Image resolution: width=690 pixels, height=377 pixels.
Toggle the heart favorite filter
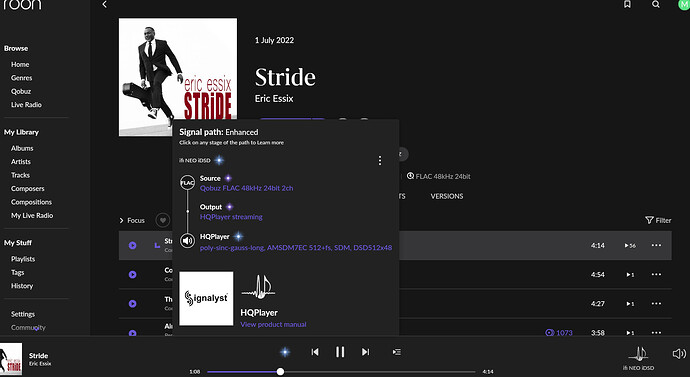pos(163,220)
